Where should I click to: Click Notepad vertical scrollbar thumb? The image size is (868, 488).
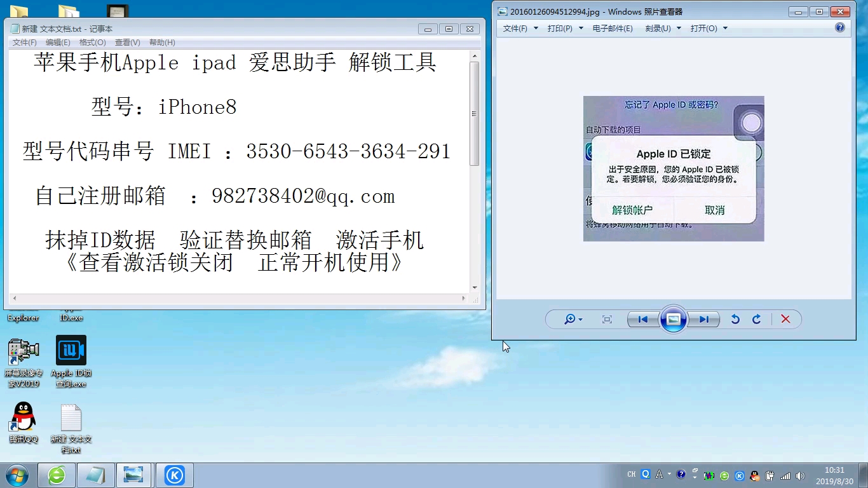tap(474, 114)
